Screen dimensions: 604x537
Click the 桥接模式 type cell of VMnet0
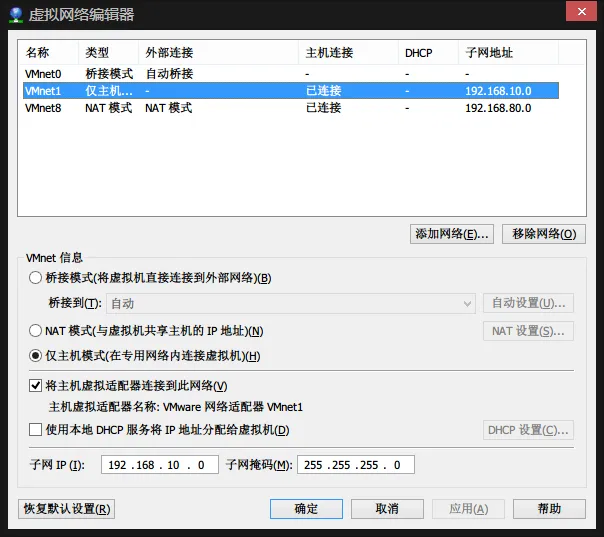(x=109, y=74)
